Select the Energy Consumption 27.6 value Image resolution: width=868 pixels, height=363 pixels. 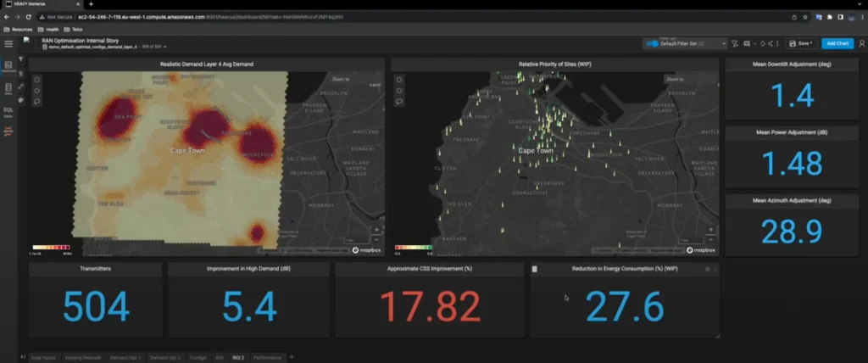tap(625, 306)
